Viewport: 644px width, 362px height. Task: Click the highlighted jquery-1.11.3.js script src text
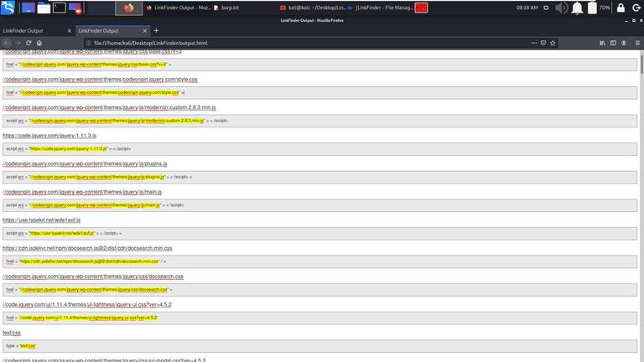[x=69, y=149]
